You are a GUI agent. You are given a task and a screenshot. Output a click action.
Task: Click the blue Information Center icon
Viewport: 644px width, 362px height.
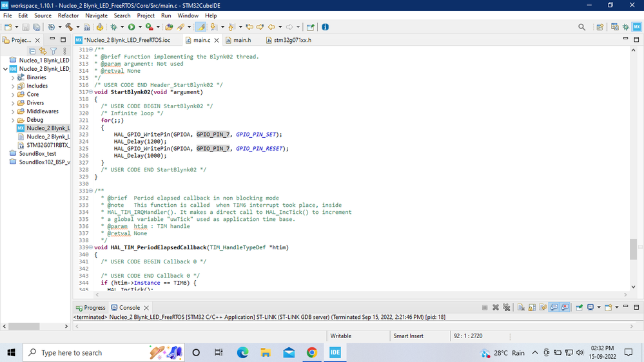coord(326,27)
